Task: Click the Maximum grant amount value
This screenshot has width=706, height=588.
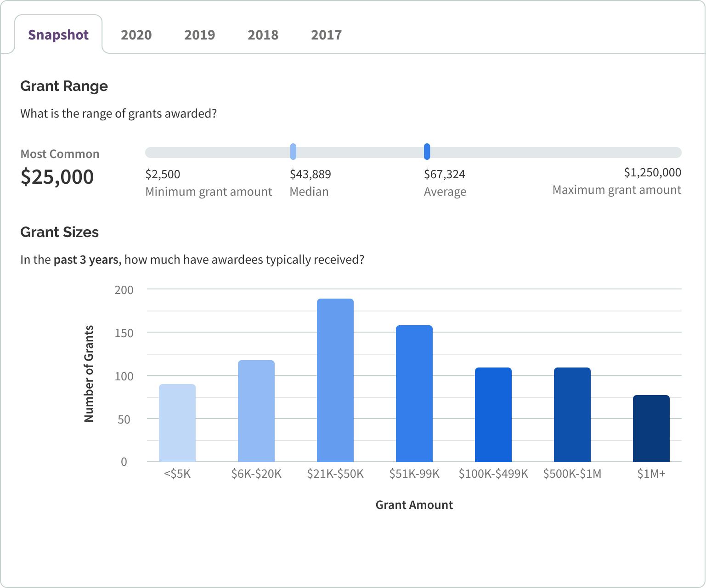Action: 653,173
